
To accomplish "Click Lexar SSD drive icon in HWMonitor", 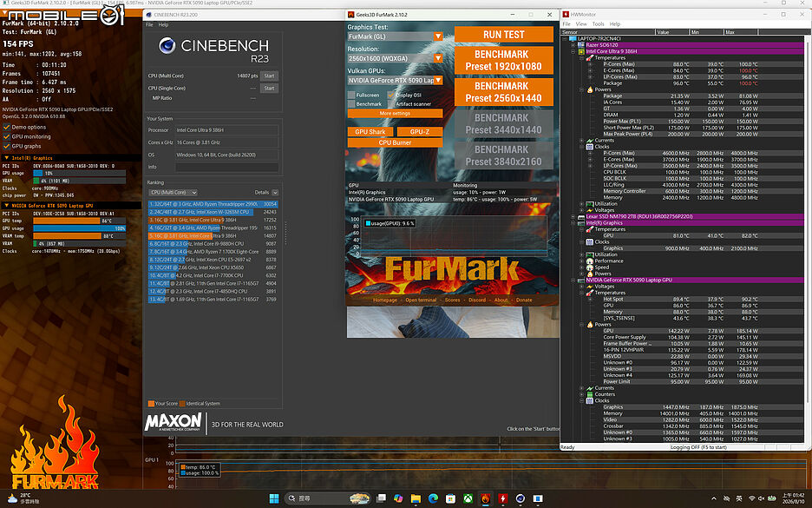I will 581,217.
